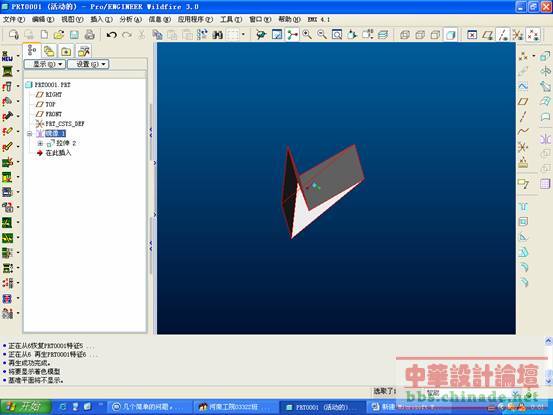
Task: Click the repaint screen icon
Action: click(277, 35)
